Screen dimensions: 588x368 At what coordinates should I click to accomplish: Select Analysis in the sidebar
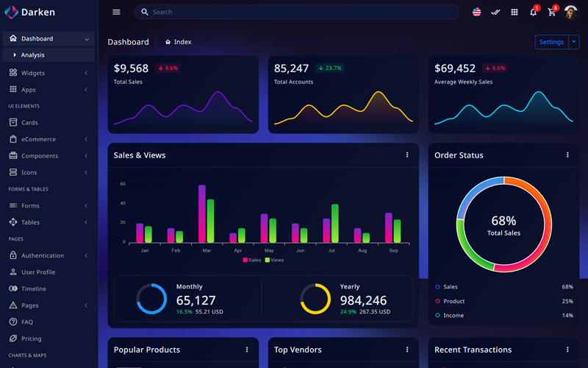tap(33, 55)
